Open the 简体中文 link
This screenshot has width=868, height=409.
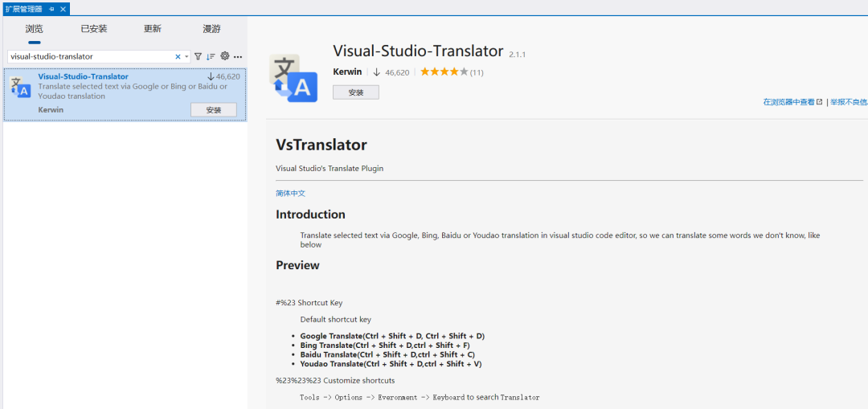tap(291, 193)
